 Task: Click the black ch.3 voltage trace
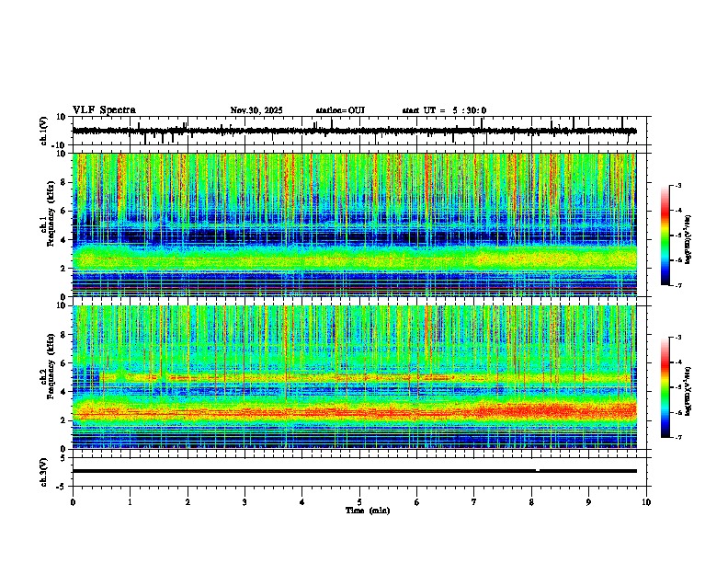click(354, 471)
